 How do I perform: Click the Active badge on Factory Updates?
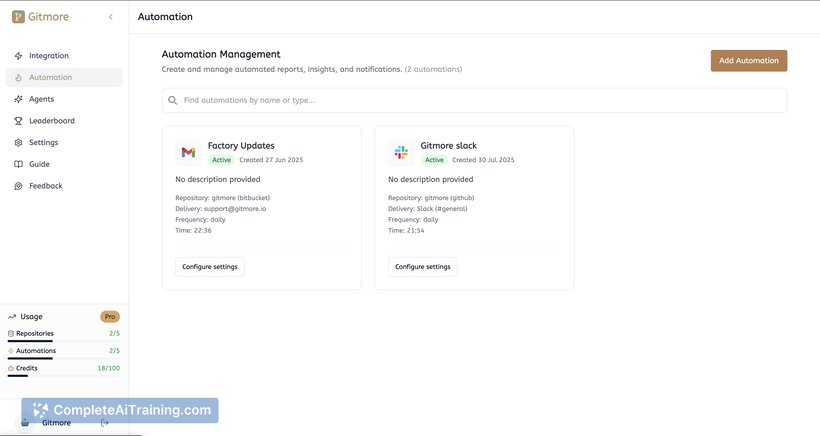click(x=221, y=160)
